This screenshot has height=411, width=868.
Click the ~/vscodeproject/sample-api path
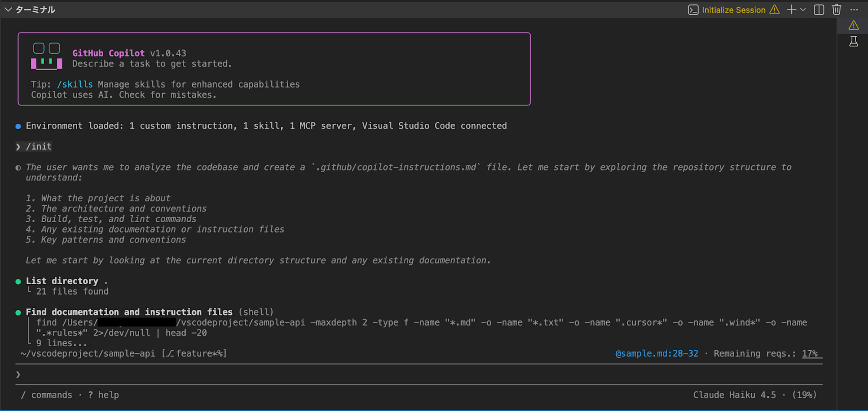pyautogui.click(x=88, y=354)
